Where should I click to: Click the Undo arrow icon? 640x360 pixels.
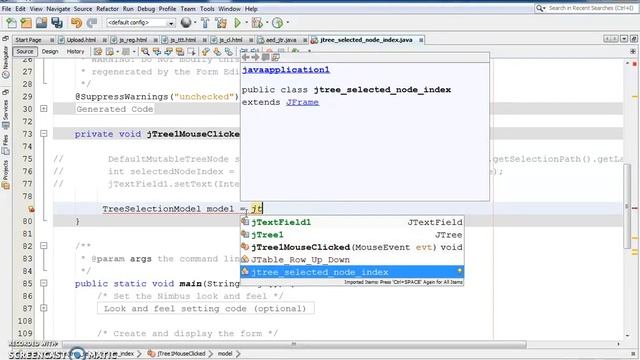(76, 23)
